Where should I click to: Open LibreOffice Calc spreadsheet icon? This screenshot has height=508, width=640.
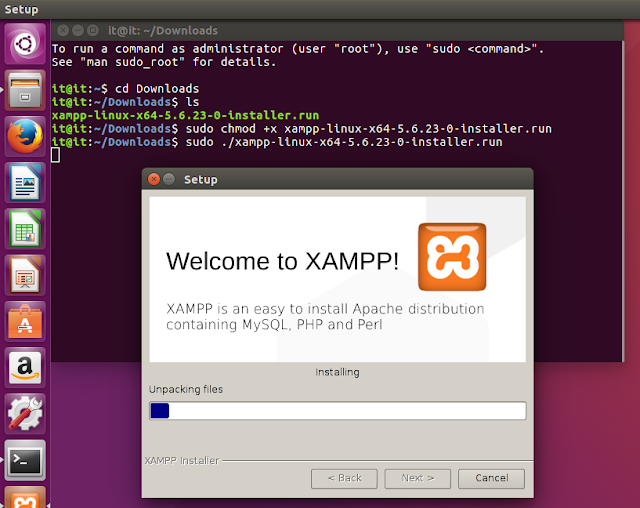25,229
